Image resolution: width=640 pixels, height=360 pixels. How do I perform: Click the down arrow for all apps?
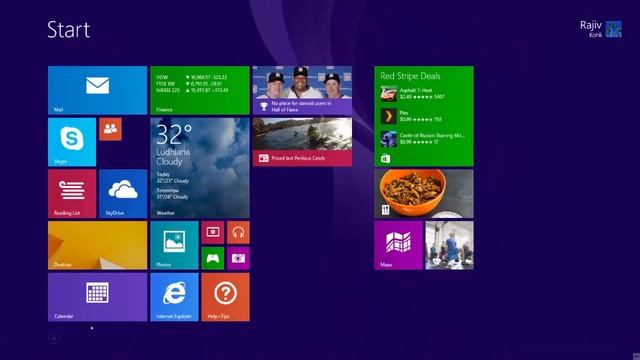point(54,338)
